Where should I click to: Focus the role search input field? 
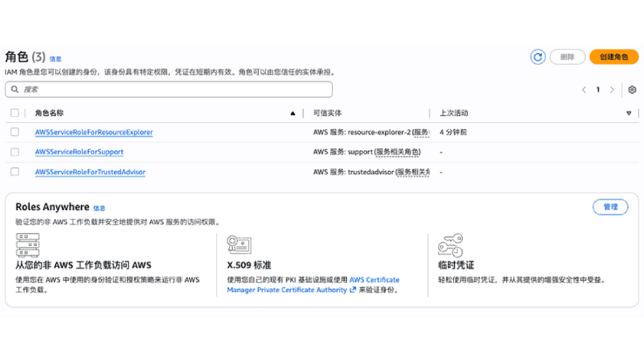click(x=174, y=89)
